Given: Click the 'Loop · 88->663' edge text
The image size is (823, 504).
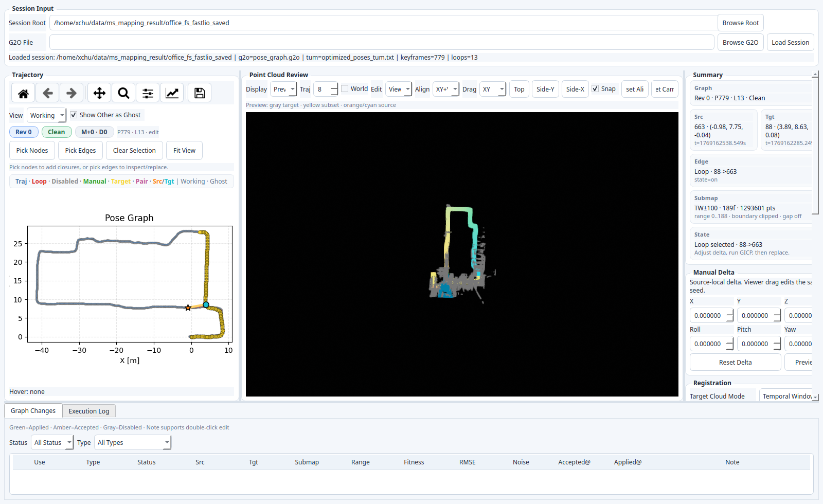Looking at the screenshot, I should coord(715,171).
